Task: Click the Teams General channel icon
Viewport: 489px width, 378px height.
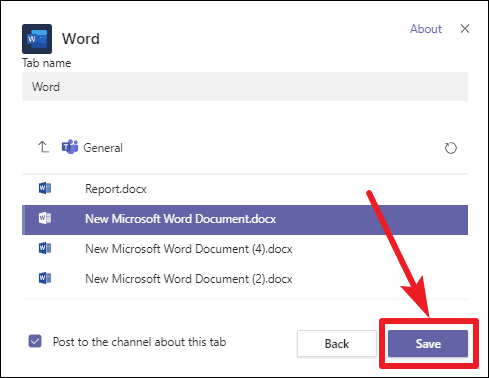Action: (70, 147)
